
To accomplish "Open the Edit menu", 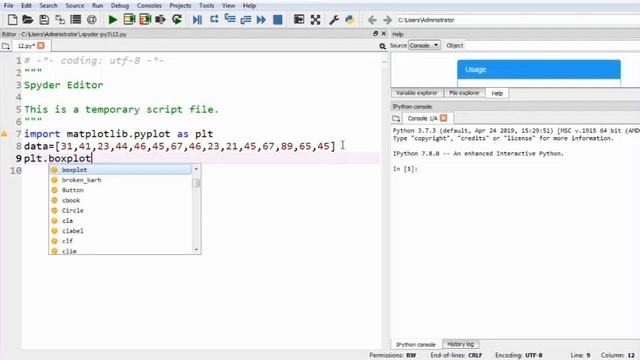I will coord(26,6).
